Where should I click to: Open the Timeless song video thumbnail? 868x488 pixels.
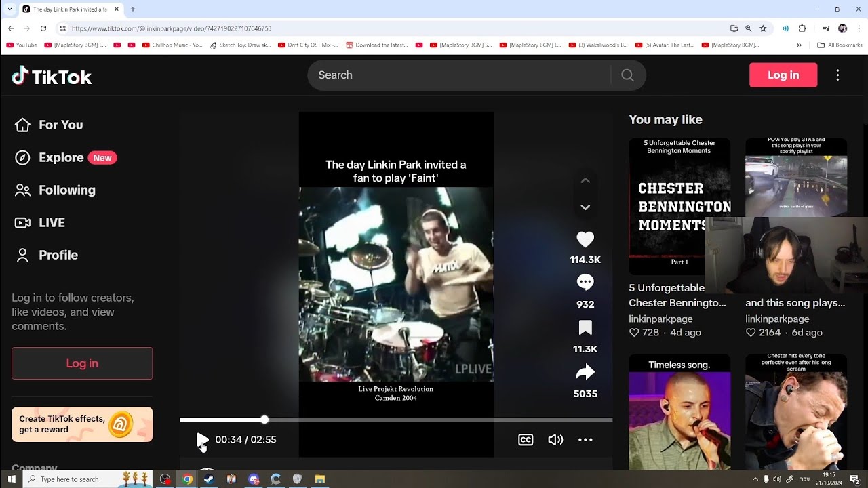pos(679,412)
